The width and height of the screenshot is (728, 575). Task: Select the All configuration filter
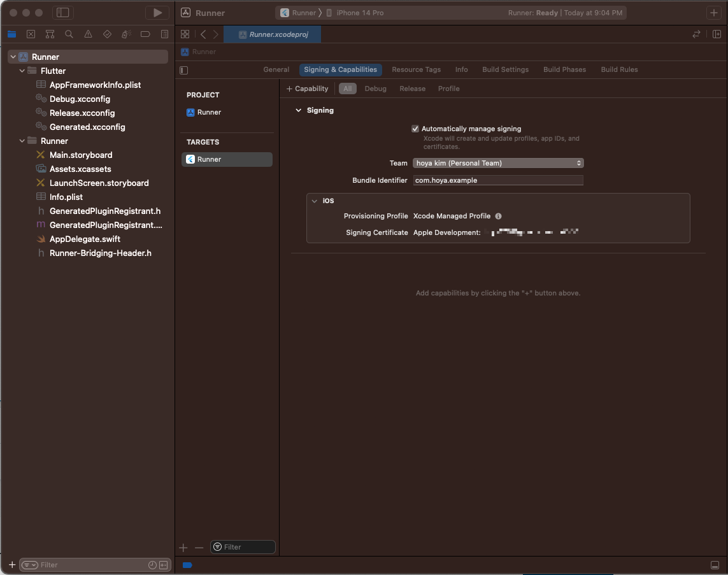[347, 89]
